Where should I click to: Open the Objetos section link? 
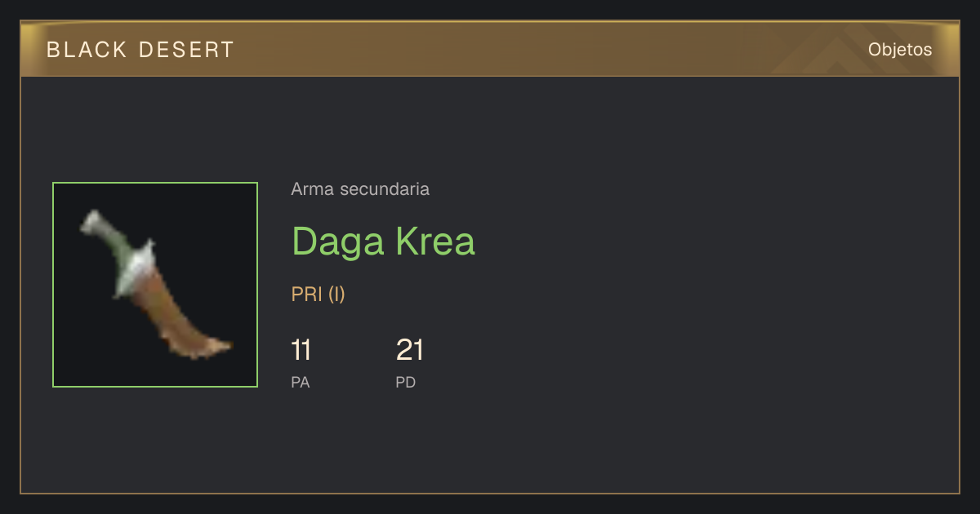[x=900, y=49]
